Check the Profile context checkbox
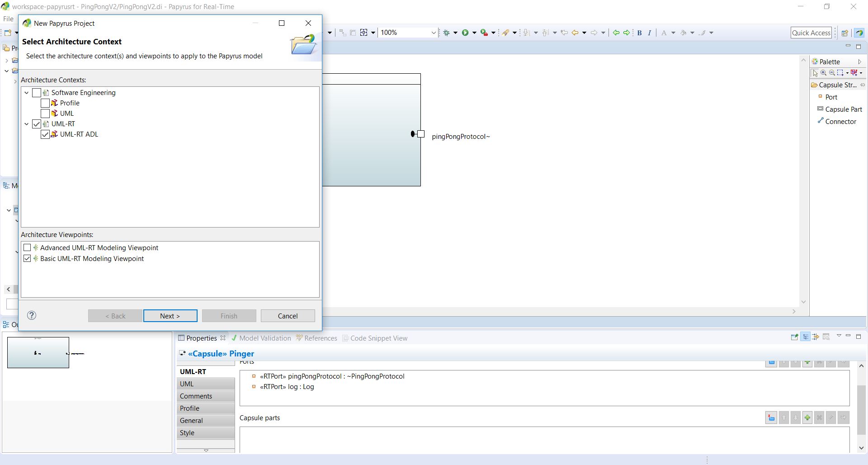Viewport: 868px width, 465px height. click(x=45, y=103)
